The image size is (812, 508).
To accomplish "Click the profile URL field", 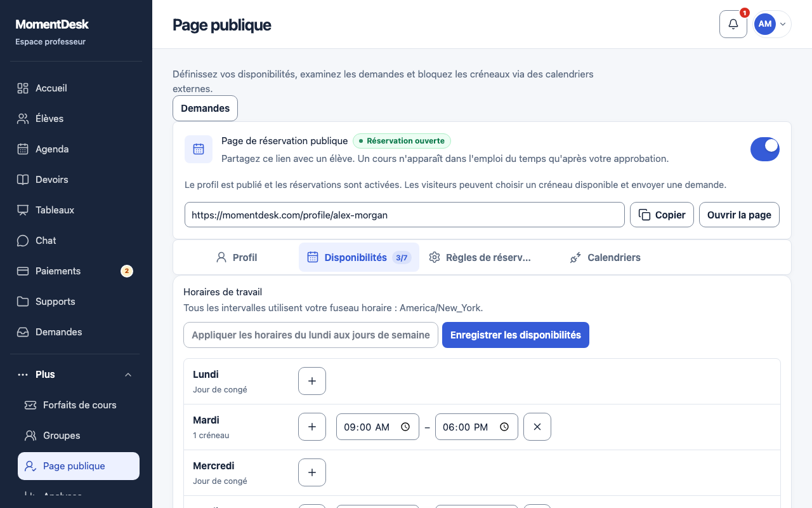I will [x=405, y=215].
